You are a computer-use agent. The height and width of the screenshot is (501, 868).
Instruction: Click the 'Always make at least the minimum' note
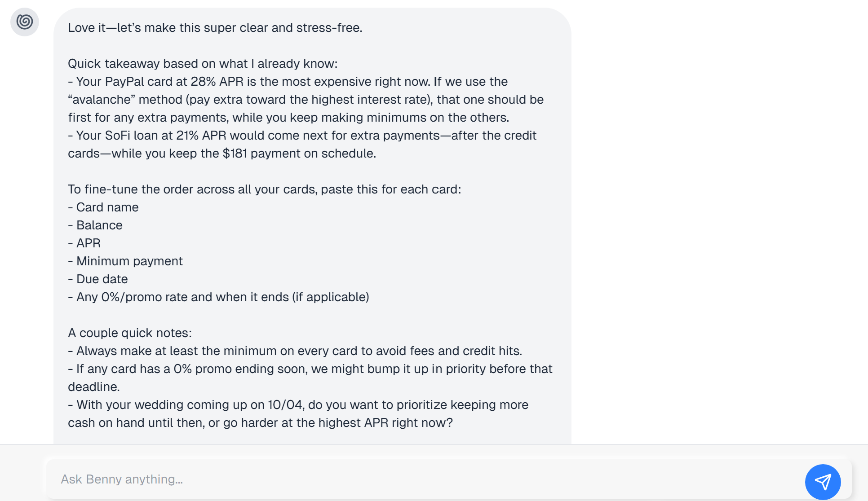(x=295, y=351)
